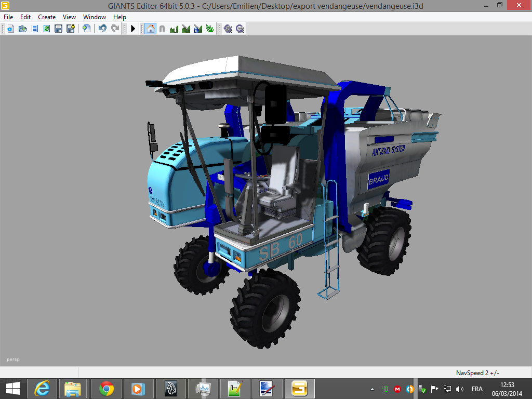This screenshot has height=399, width=532.
Task: Start the game with the play arrow
Action: click(x=133, y=29)
